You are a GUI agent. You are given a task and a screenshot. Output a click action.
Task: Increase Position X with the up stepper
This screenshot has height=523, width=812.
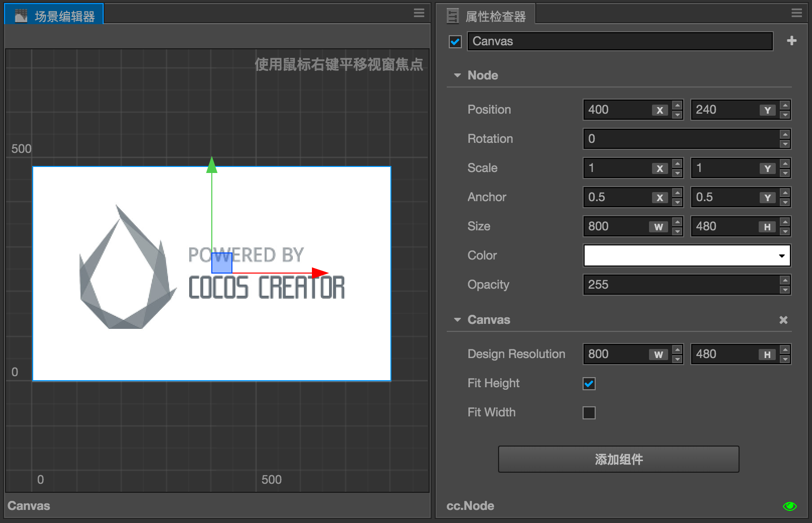(678, 105)
